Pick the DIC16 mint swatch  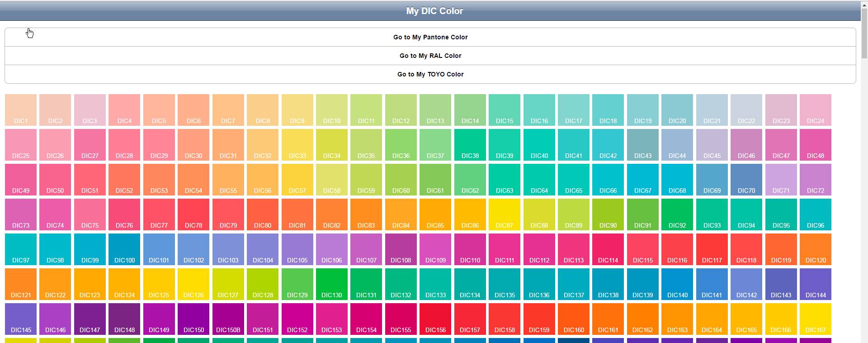pyautogui.click(x=539, y=110)
